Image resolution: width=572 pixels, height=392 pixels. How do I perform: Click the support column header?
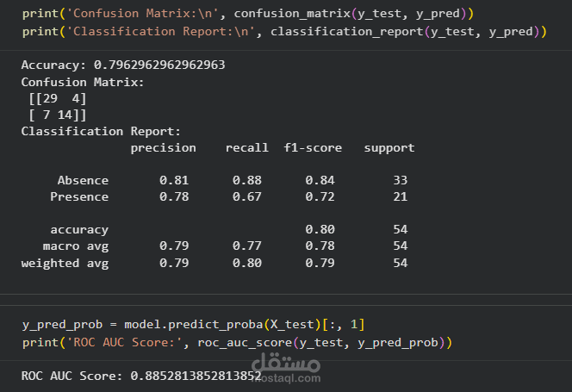(389, 147)
